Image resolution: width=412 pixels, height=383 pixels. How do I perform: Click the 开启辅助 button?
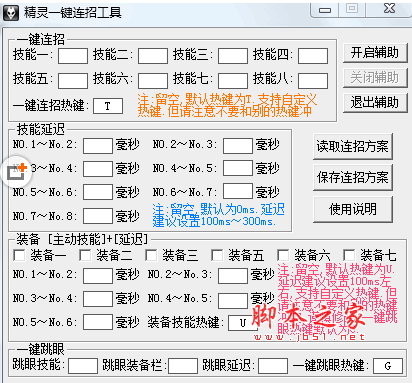375,53
